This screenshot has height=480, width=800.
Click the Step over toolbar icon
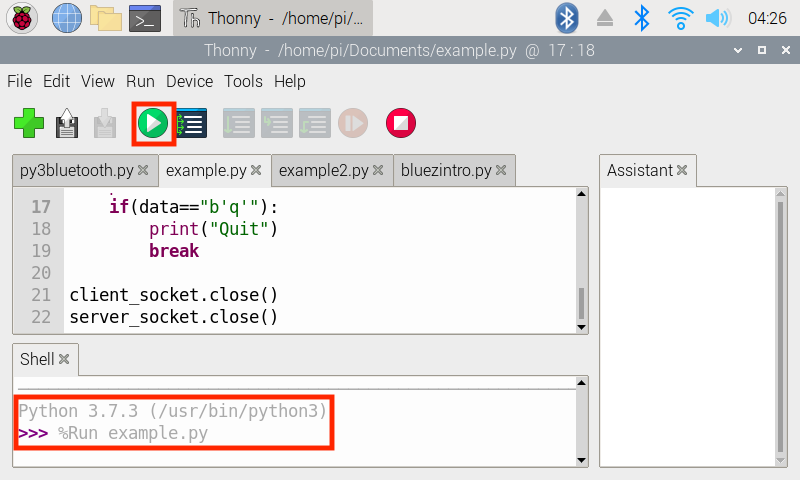tap(239, 123)
